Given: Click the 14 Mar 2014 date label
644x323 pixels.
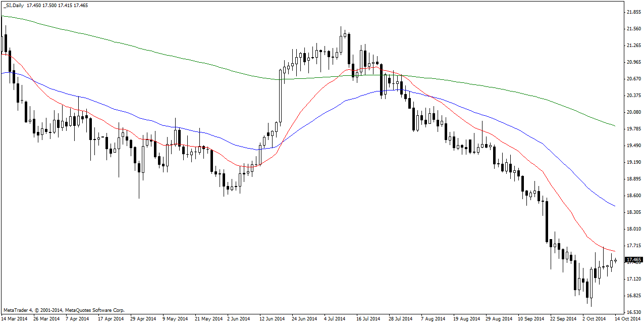Looking at the screenshot, I should pyautogui.click(x=14, y=319).
